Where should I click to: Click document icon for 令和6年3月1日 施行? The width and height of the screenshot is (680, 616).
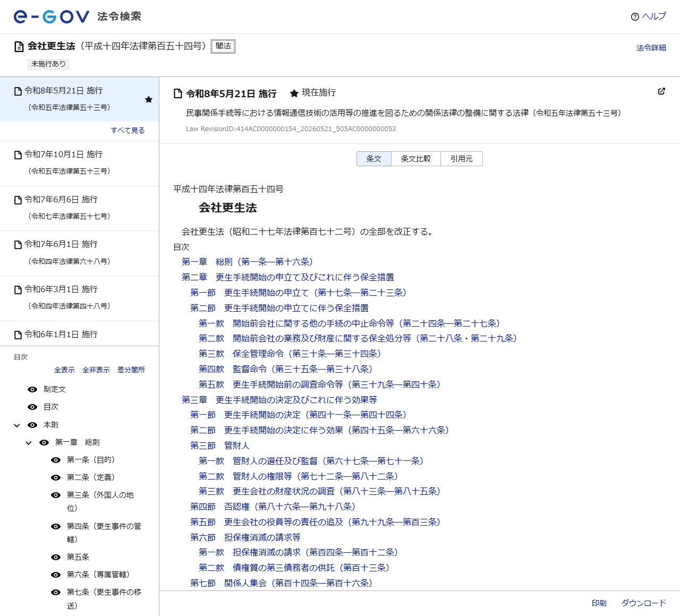(18, 289)
